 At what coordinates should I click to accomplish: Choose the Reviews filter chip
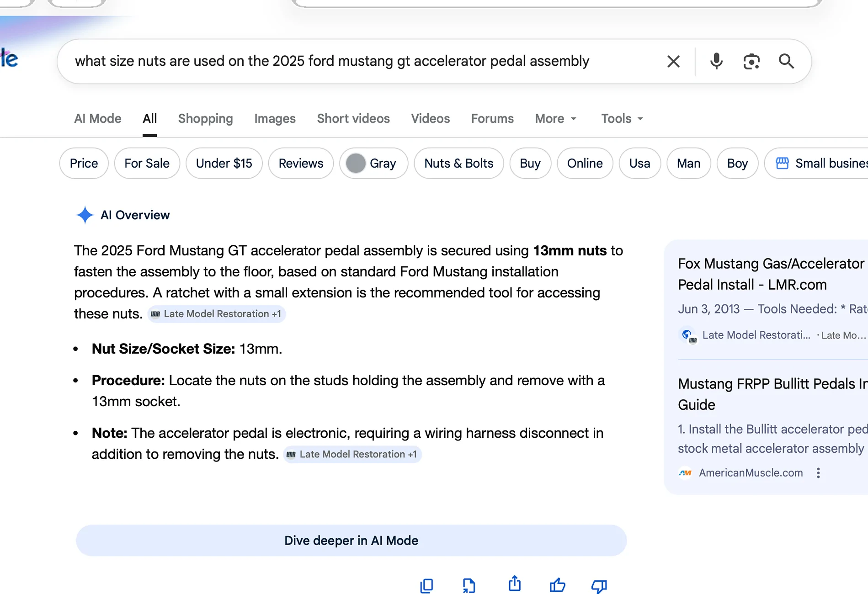pos(301,163)
